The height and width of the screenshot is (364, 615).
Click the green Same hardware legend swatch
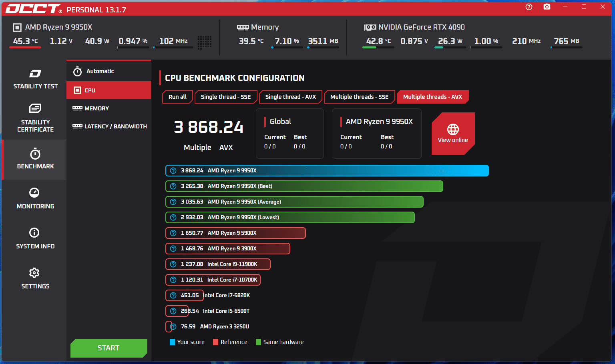[258, 342]
